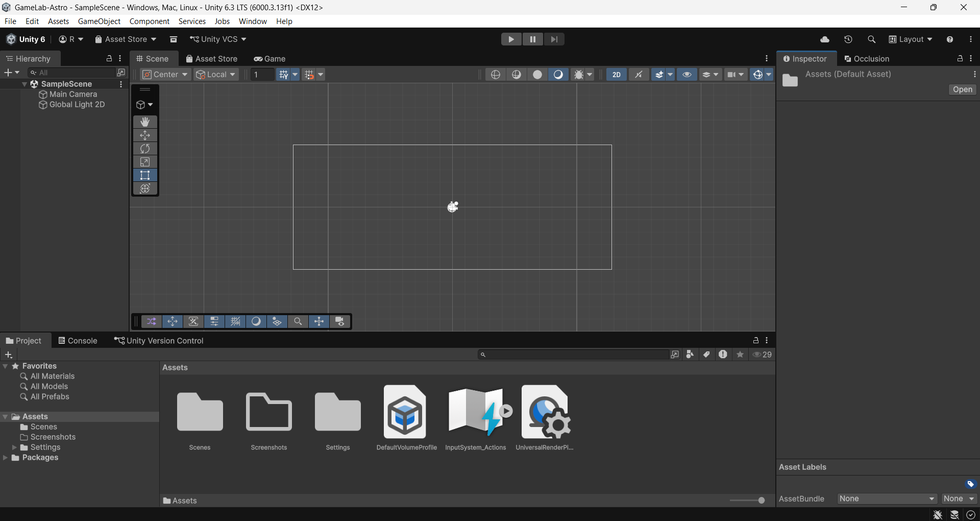Open the Layout dropdown
The image size is (980, 521).
[911, 39]
